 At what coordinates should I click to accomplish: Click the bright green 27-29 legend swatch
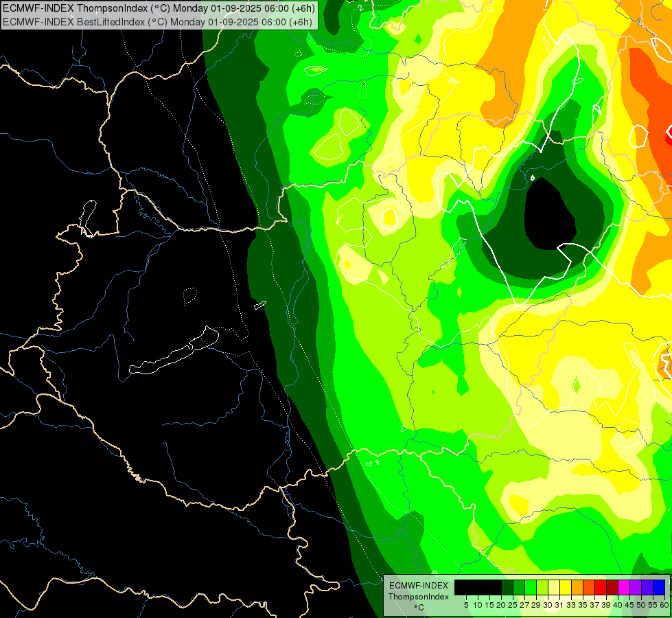[x=531, y=587]
